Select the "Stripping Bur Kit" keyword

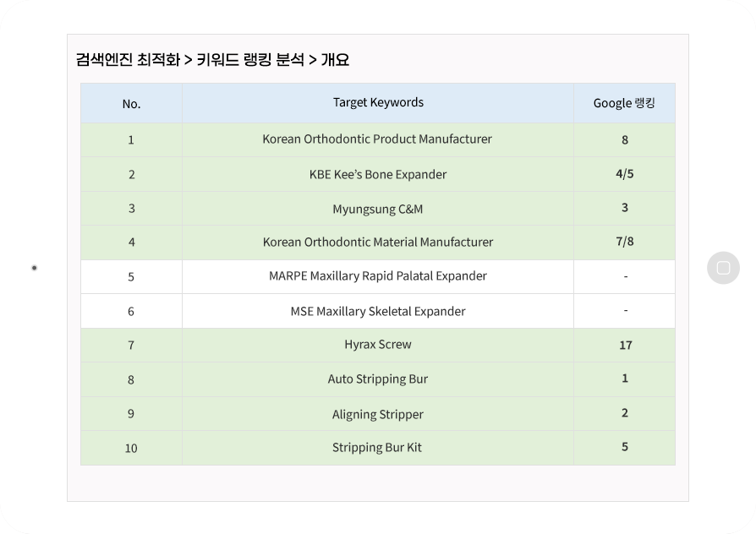377,447
